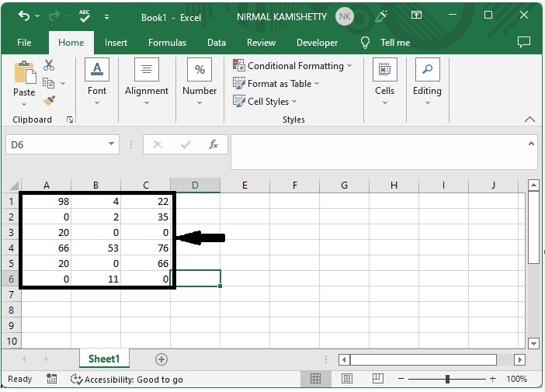Click the Enter checkmark formula button

(186, 144)
